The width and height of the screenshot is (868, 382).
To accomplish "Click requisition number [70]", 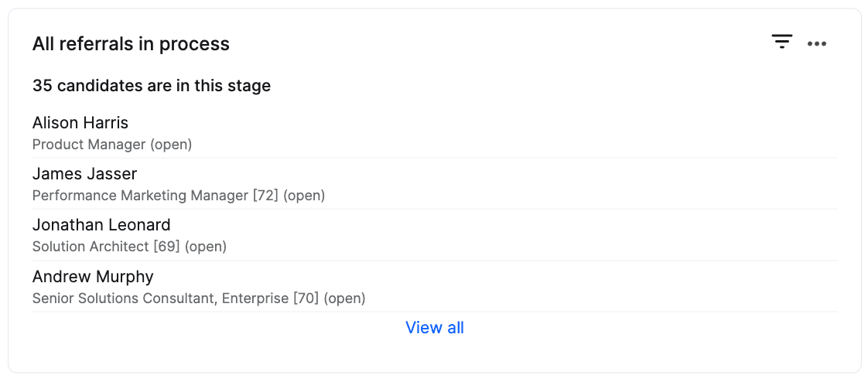I will [306, 298].
